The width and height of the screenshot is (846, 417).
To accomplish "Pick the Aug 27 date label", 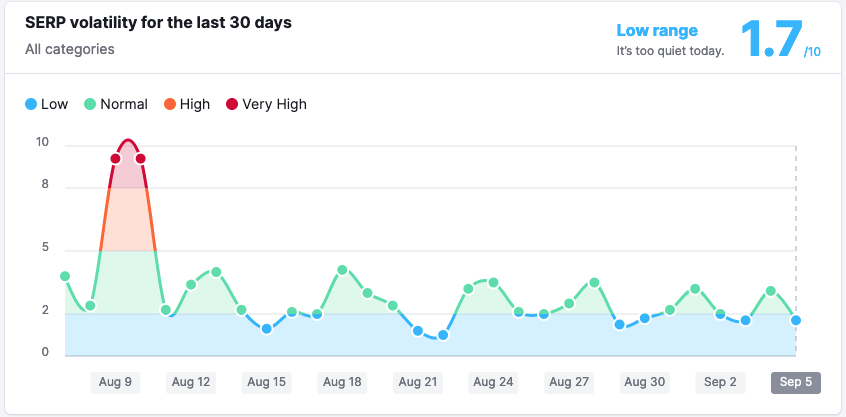I will (569, 381).
